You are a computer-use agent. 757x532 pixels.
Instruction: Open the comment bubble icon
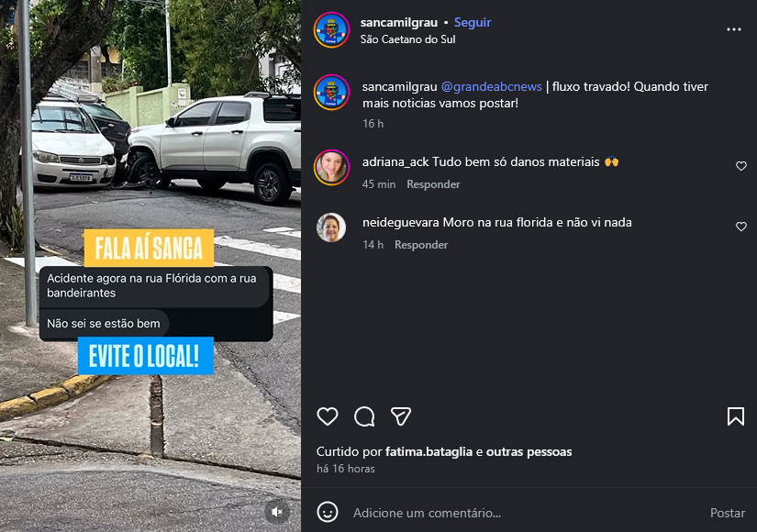point(364,416)
